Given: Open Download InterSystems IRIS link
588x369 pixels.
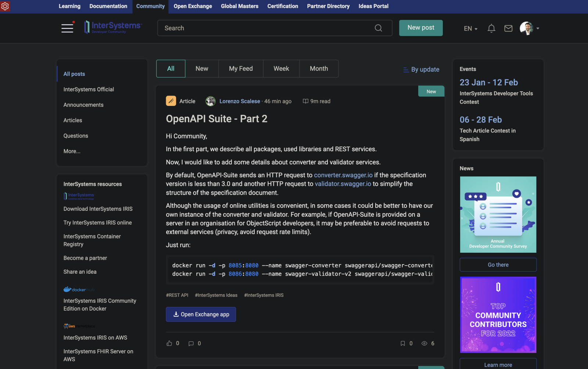Looking at the screenshot, I should coord(98,209).
